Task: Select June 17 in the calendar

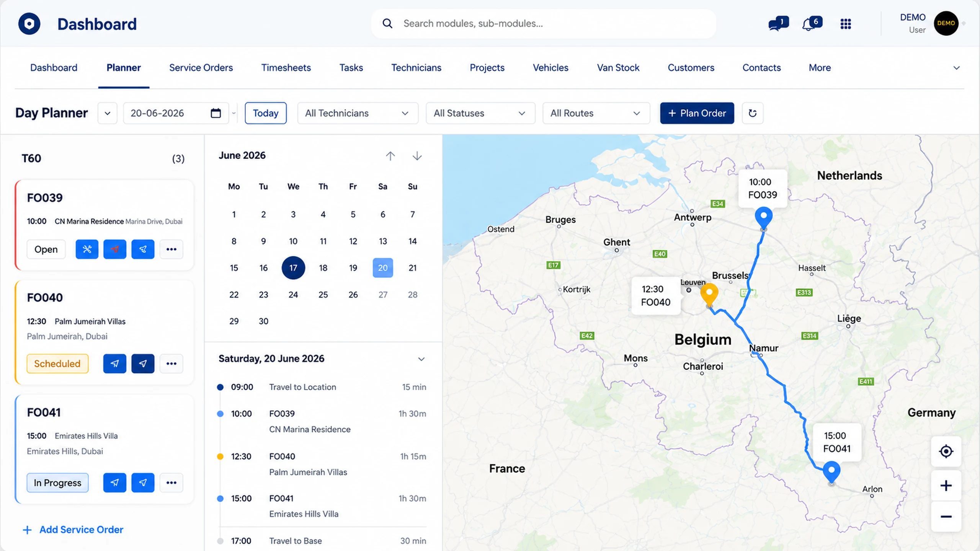Action: tap(293, 268)
